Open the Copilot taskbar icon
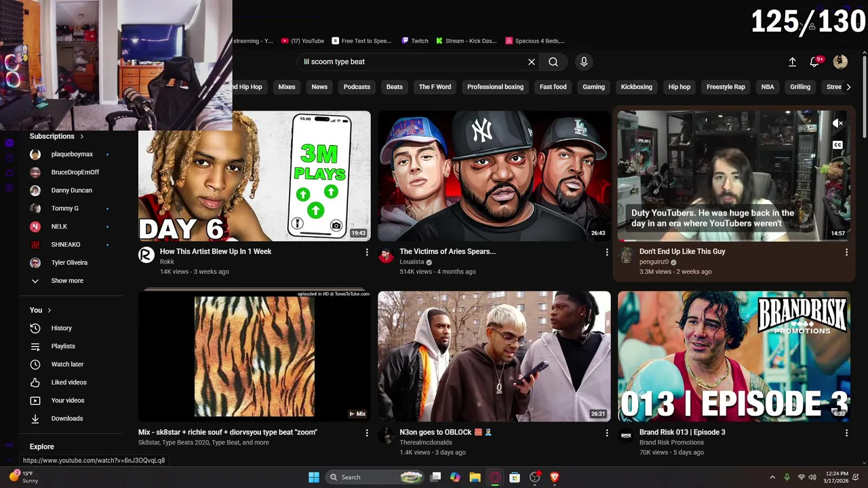The width and height of the screenshot is (868, 488). tap(455, 477)
